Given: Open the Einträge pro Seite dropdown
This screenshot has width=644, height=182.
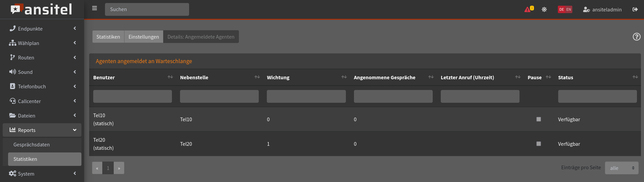Looking at the screenshot, I should tap(621, 168).
